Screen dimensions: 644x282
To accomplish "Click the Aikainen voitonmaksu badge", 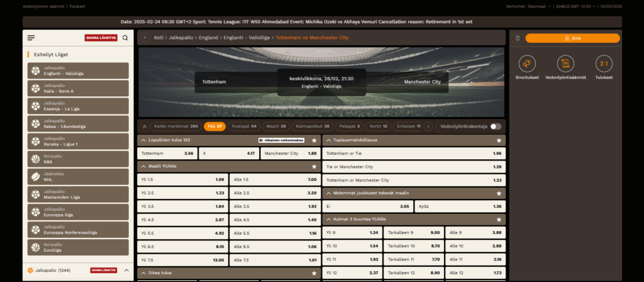I will pos(281,140).
